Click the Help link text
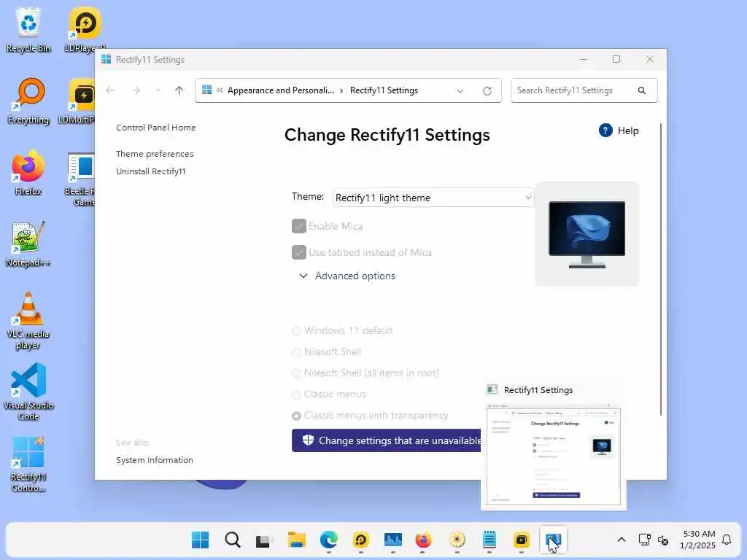Image resolution: width=747 pixels, height=560 pixels. pos(628,131)
